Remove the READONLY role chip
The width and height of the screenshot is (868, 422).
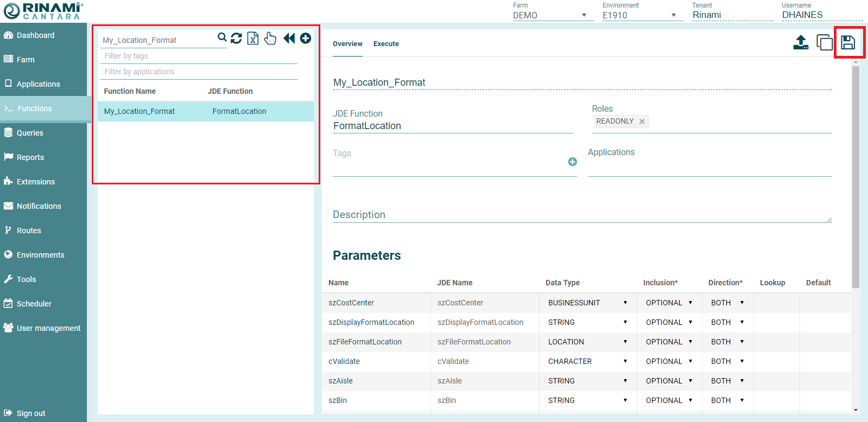(642, 122)
